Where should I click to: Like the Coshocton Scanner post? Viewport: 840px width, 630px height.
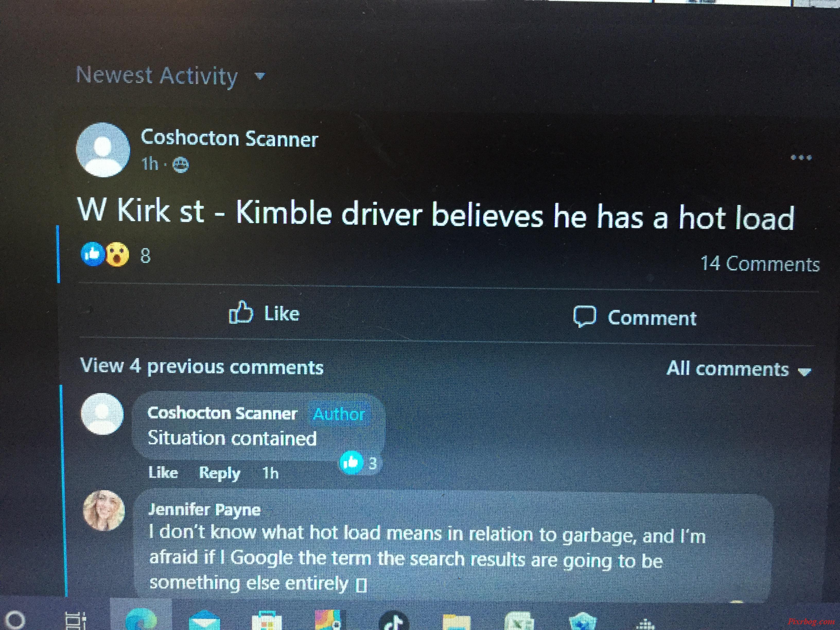click(x=264, y=313)
